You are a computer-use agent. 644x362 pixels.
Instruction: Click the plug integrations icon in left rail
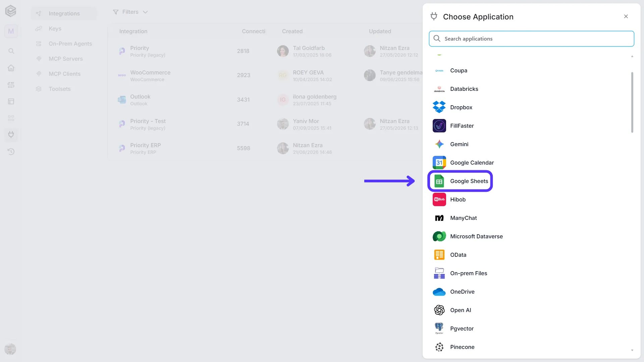11,135
